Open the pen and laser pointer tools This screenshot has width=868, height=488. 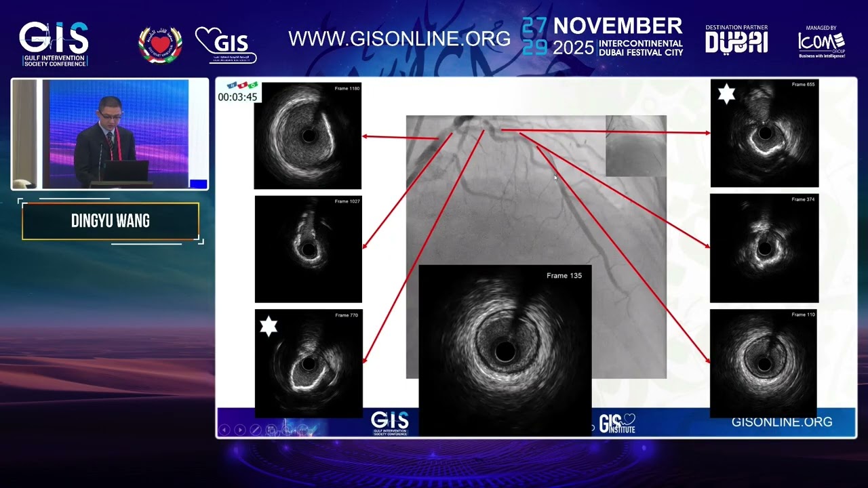point(256,430)
